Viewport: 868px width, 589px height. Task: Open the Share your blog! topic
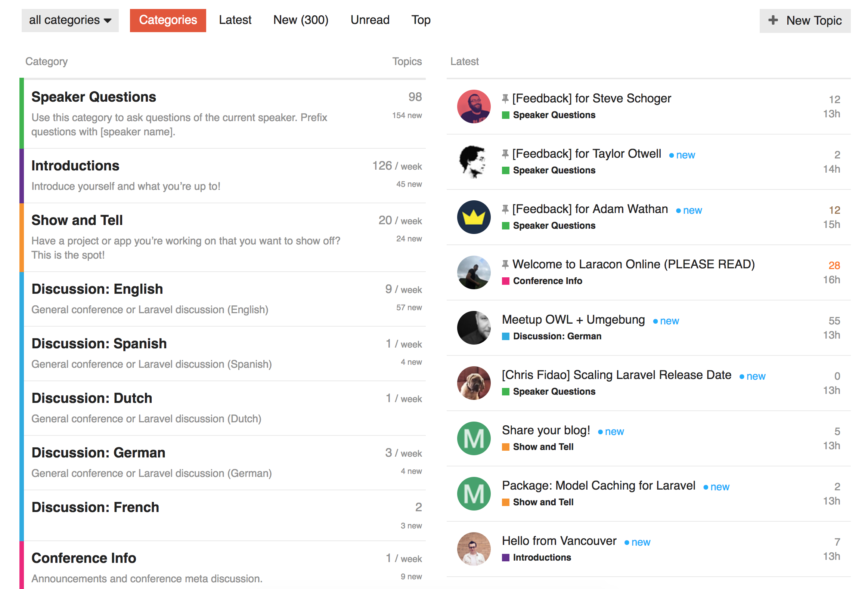tap(546, 430)
